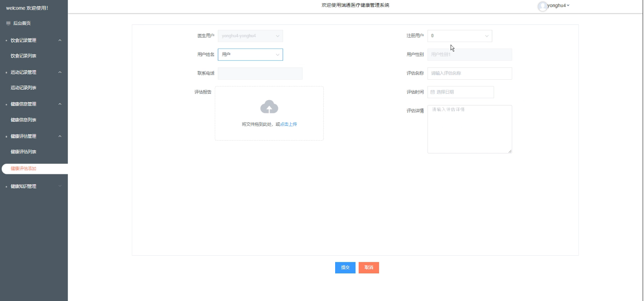Click the 评估报告 upload drop area
Screen dimensions: 644x301
269,113
